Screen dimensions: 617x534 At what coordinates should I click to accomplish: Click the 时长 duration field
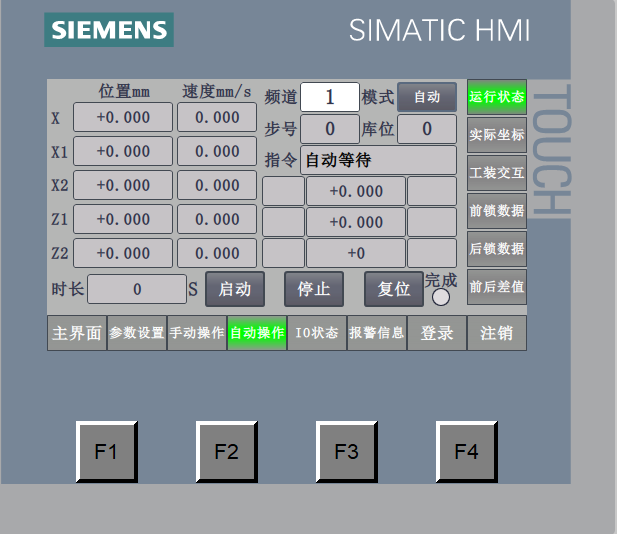(x=136, y=290)
